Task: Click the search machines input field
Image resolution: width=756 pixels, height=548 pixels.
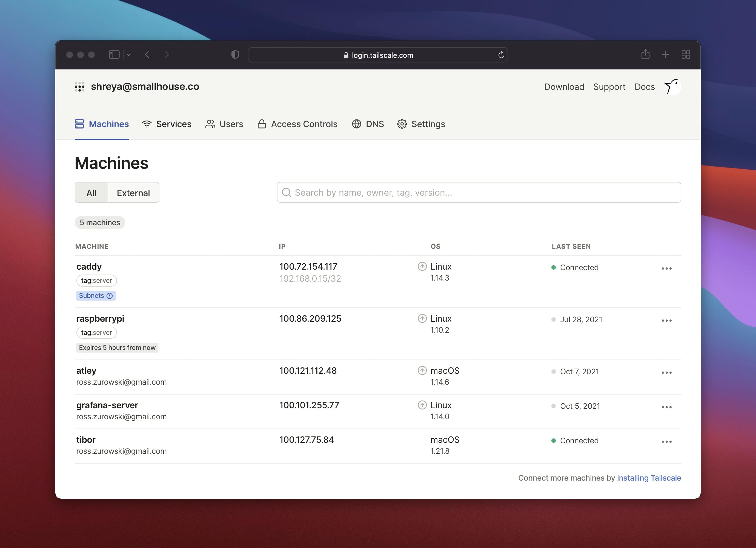Action: [478, 192]
